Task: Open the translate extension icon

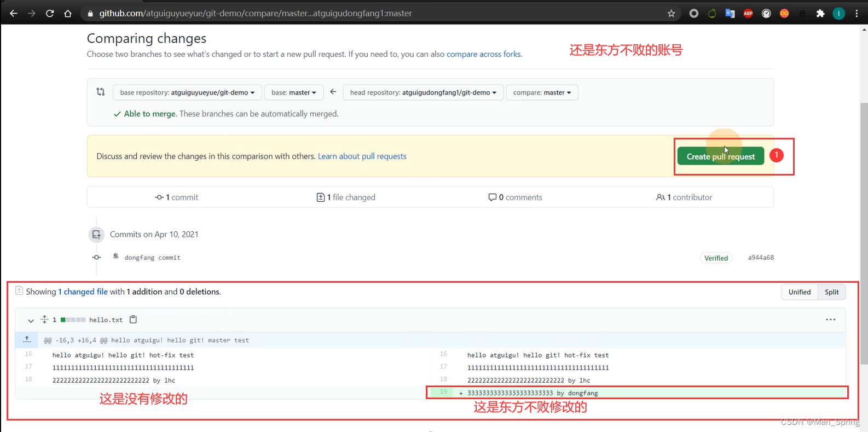Action: [730, 14]
